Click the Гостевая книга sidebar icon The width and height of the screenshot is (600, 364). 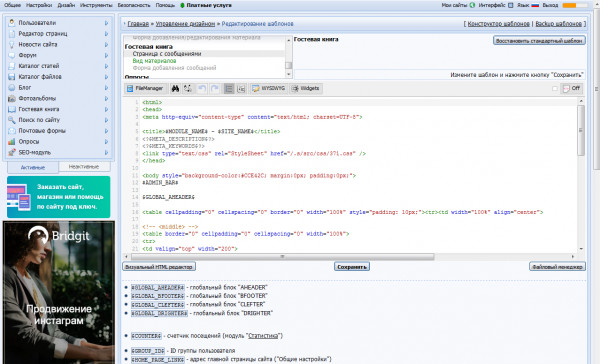pos(12,109)
